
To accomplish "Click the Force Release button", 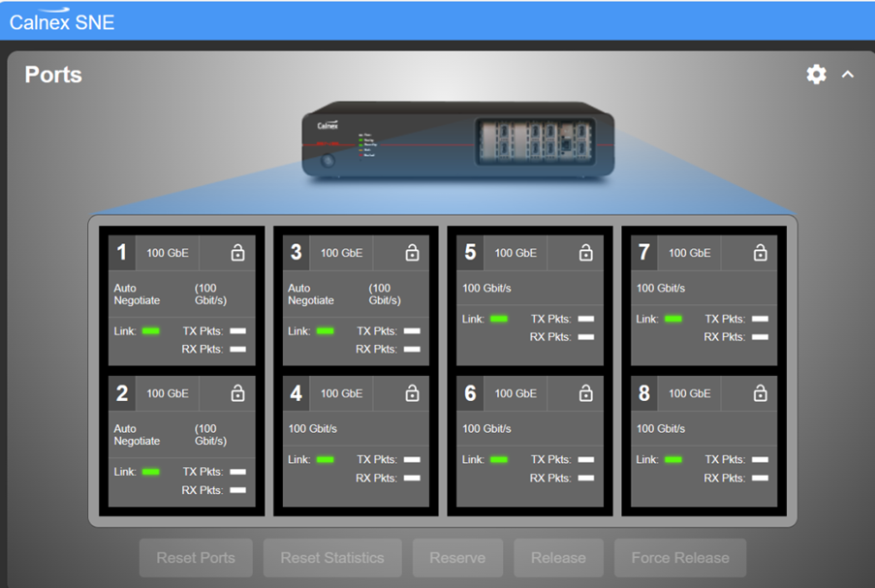I will (680, 558).
